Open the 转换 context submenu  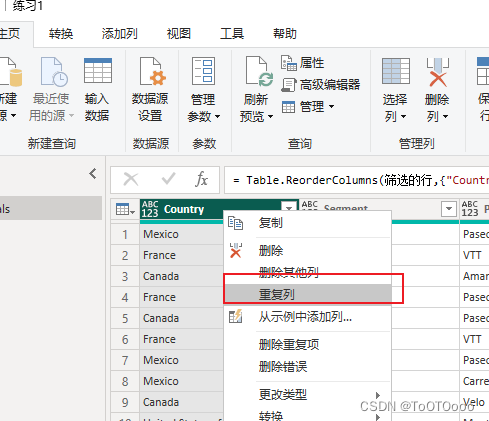tap(307, 416)
